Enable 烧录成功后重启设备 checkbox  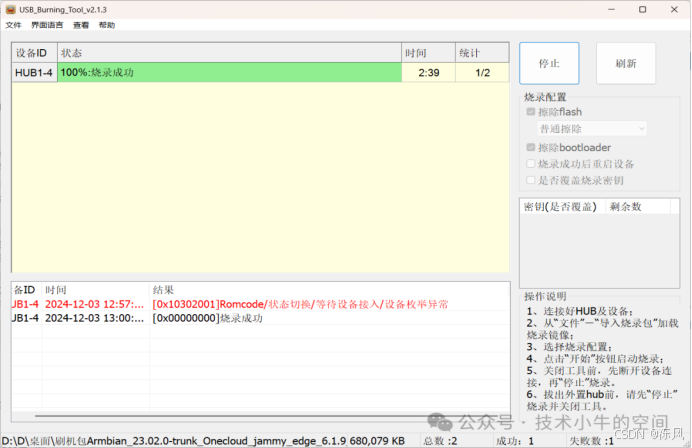531,164
